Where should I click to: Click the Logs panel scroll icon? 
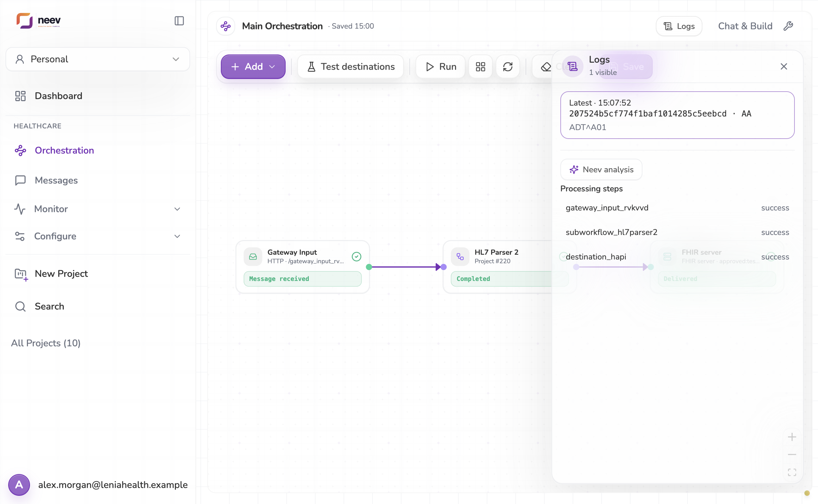tap(573, 66)
